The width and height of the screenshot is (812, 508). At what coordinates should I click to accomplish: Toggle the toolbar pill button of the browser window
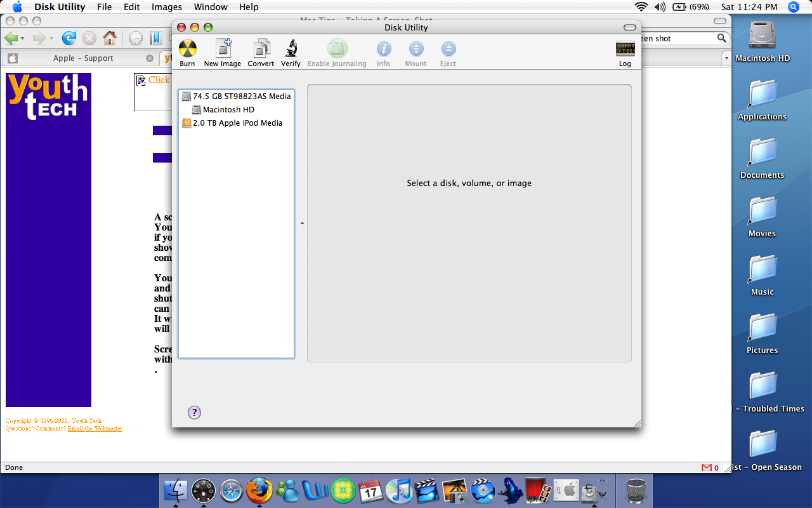coord(720,20)
